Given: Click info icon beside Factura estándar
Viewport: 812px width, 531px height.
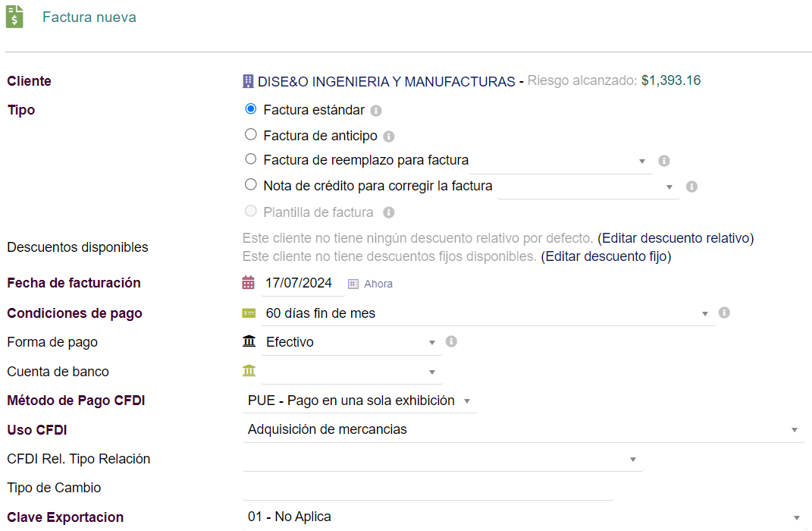Looking at the screenshot, I should point(376,111).
